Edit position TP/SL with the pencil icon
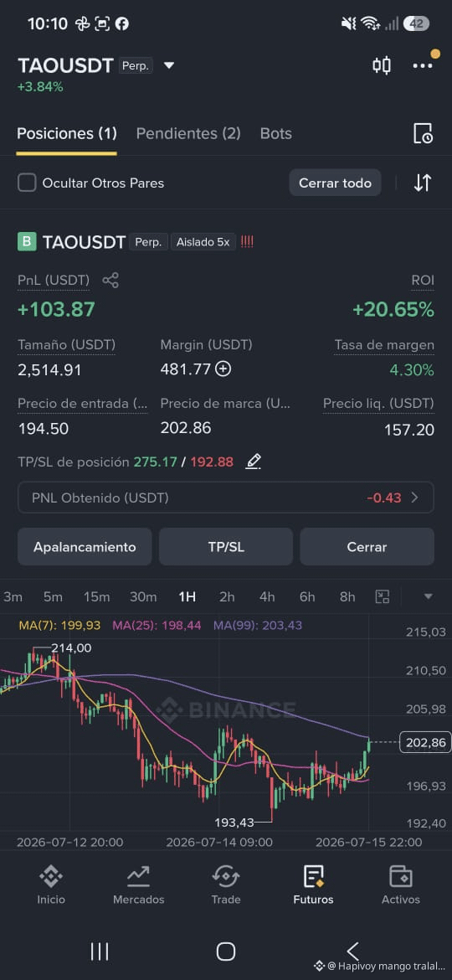This screenshot has width=452, height=980. click(x=253, y=462)
